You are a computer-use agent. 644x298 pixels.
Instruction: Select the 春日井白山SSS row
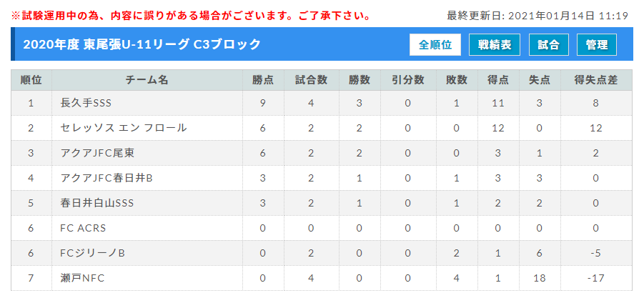point(322,203)
